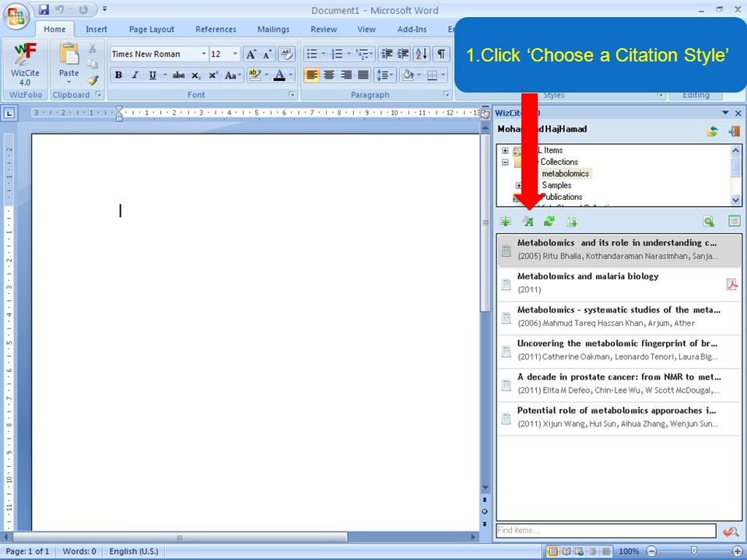Viewport: 747px width, 560px height.
Task: Open the Insert ribbon tab
Action: [x=96, y=29]
